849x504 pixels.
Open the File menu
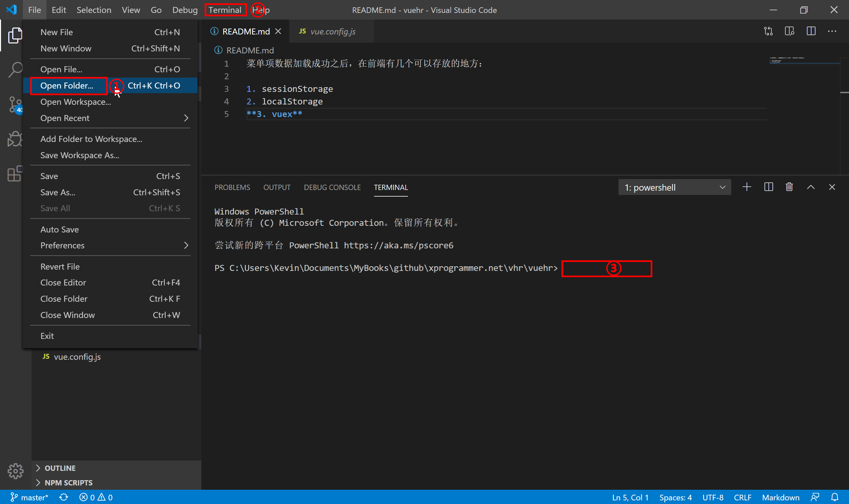tap(34, 10)
